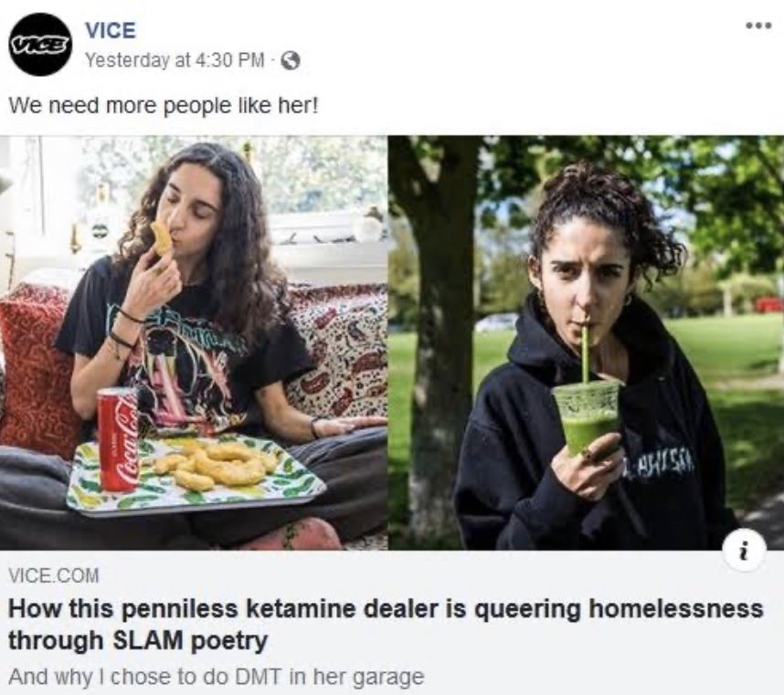
Task: Click the green smoothie cup in right photo
Action: 586,416
